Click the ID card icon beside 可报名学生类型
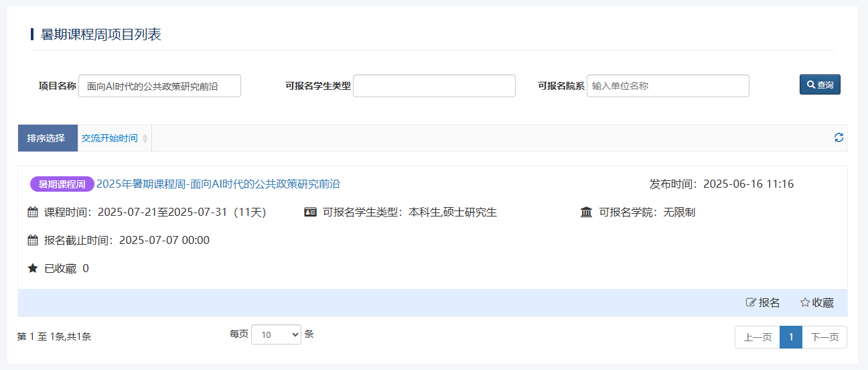Screen dimensions: 868x370 [x=310, y=212]
